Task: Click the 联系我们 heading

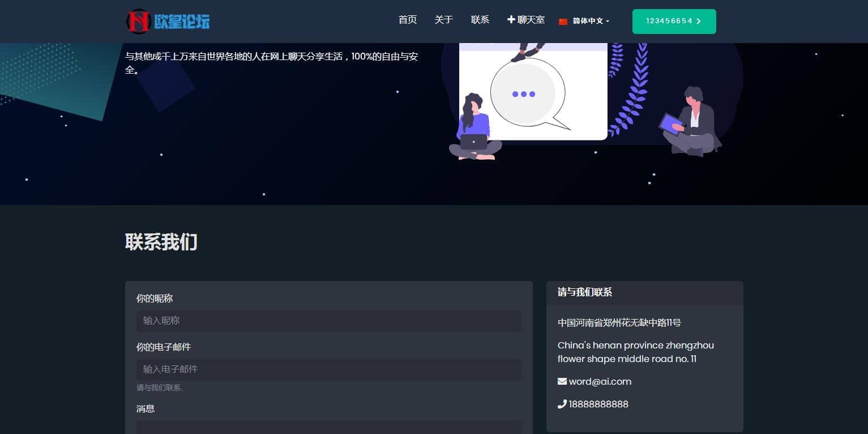Action: (x=161, y=242)
